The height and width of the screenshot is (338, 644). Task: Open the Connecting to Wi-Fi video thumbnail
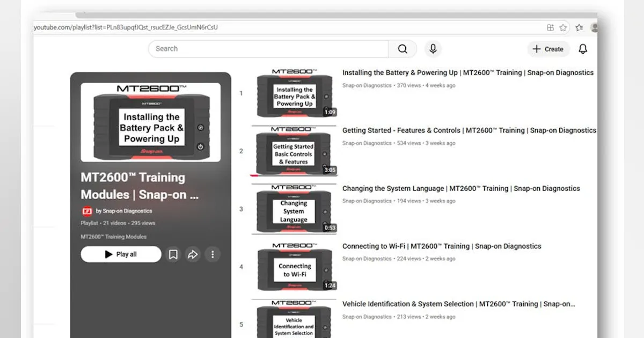pyautogui.click(x=294, y=267)
